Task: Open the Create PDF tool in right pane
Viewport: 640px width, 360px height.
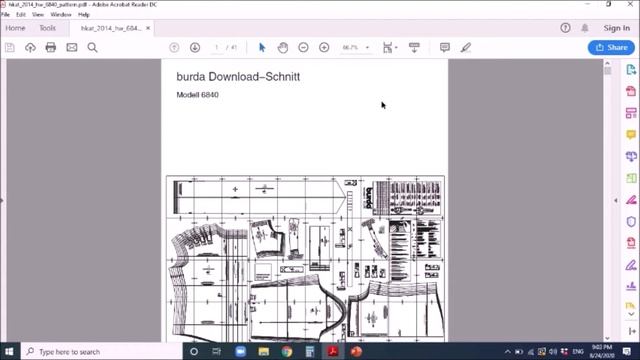Action: click(631, 91)
